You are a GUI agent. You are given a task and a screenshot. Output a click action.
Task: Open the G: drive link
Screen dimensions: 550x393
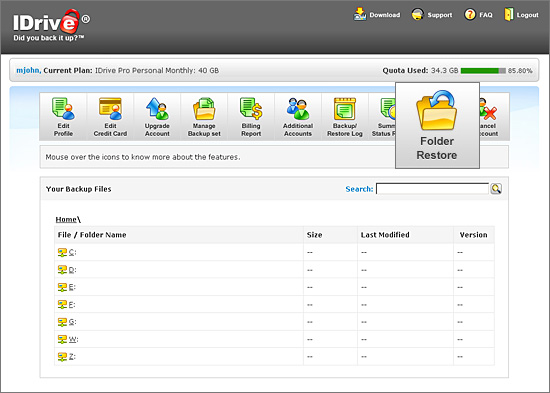tap(72, 321)
